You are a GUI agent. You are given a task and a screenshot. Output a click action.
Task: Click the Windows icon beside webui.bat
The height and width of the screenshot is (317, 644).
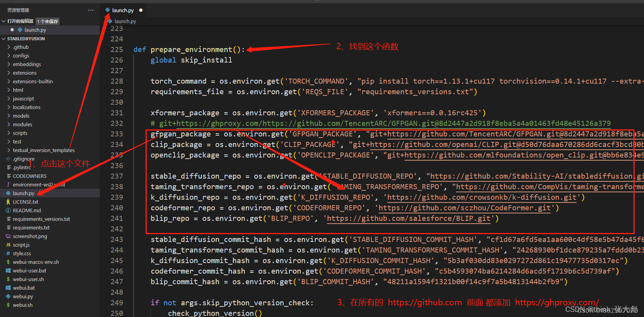(x=8, y=288)
